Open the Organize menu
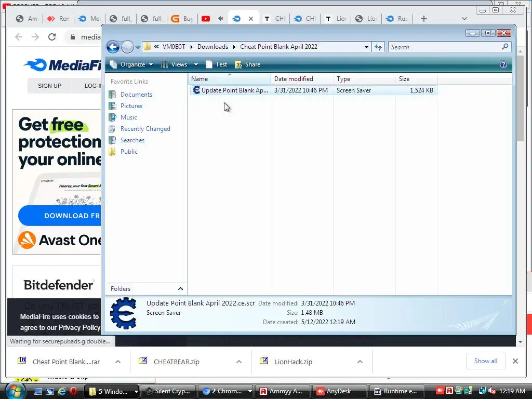 point(131,64)
